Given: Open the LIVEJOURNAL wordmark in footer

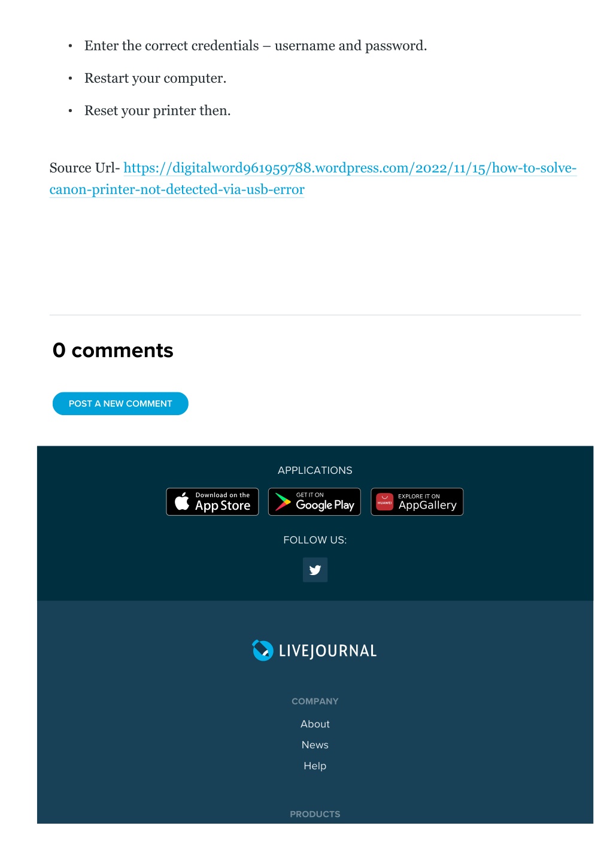Looking at the screenshot, I should (x=327, y=651).
